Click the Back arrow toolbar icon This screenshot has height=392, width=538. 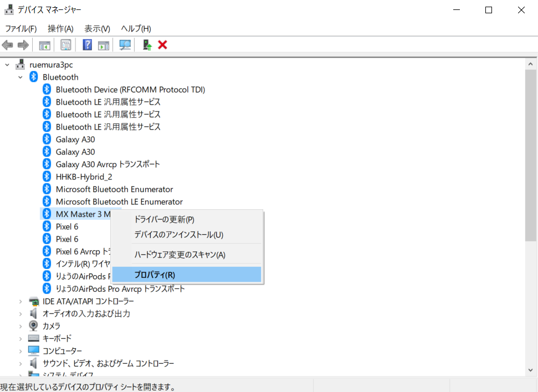pyautogui.click(x=8, y=45)
